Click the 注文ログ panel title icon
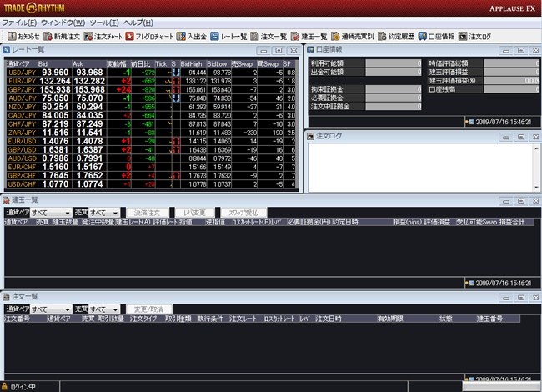 click(x=310, y=137)
